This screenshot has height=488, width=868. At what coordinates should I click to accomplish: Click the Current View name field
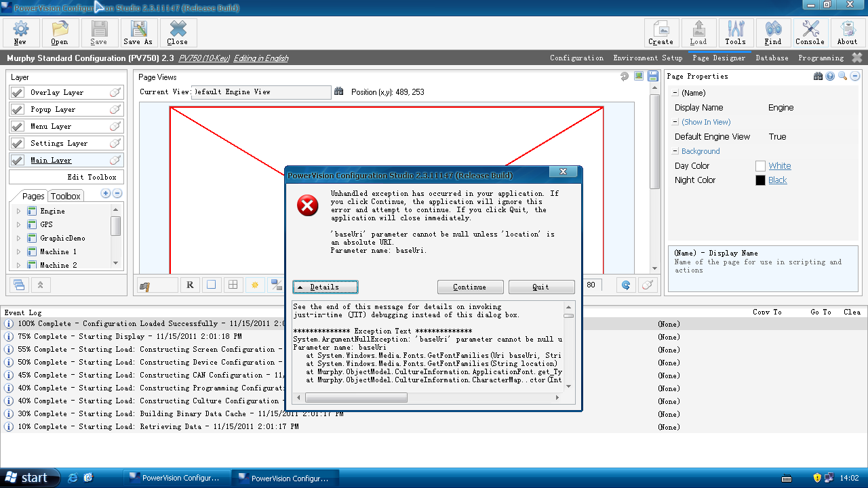[x=262, y=91]
